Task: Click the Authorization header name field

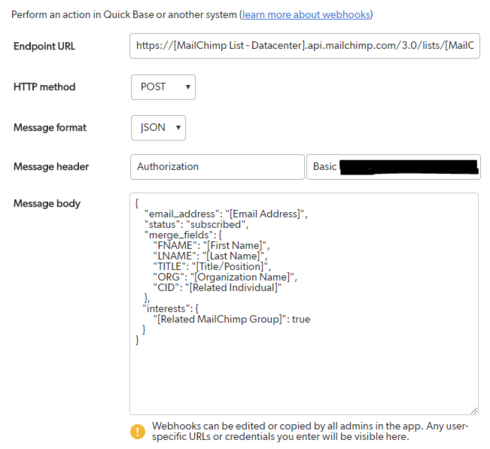Action: [x=217, y=167]
